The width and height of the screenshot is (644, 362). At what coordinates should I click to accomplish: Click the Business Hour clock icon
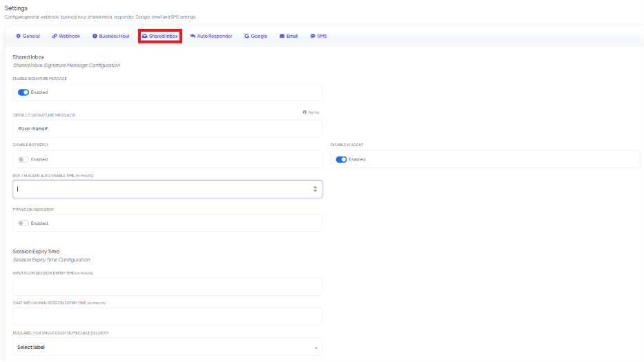point(95,36)
